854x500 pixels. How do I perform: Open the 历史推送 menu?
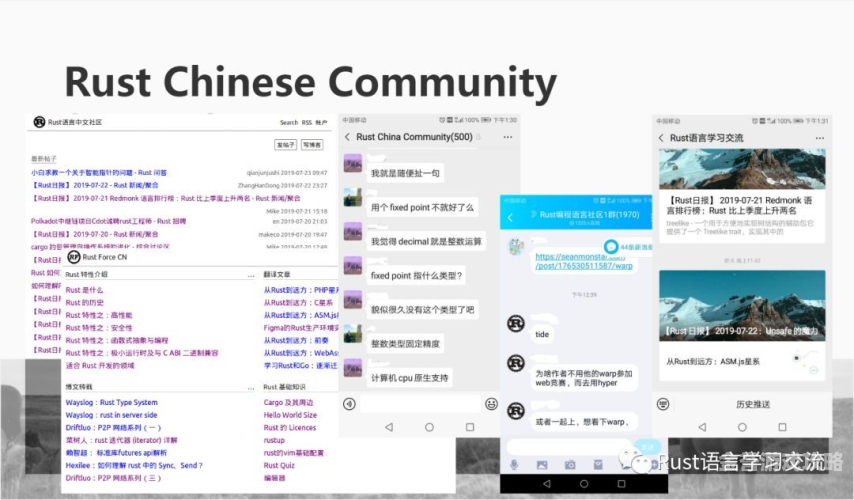753,404
